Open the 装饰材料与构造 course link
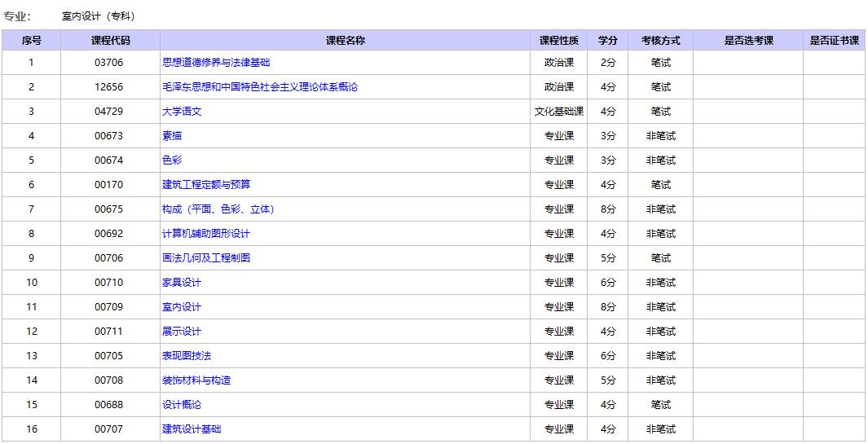The height and width of the screenshot is (444, 868). [x=196, y=380]
